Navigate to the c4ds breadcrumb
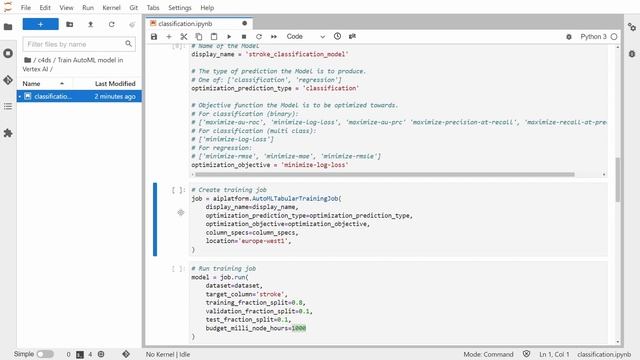Image resolution: width=640 pixels, height=360 pixels. pyautogui.click(x=44, y=60)
